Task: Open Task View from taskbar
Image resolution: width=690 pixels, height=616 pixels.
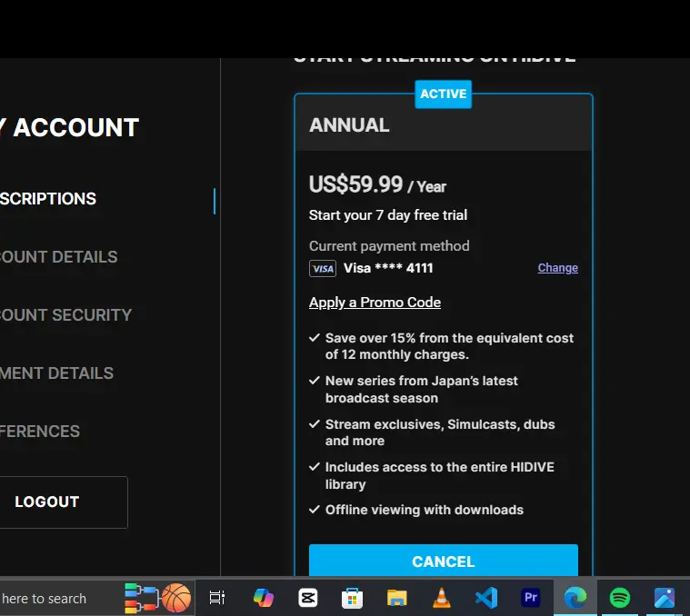Action: 217,598
